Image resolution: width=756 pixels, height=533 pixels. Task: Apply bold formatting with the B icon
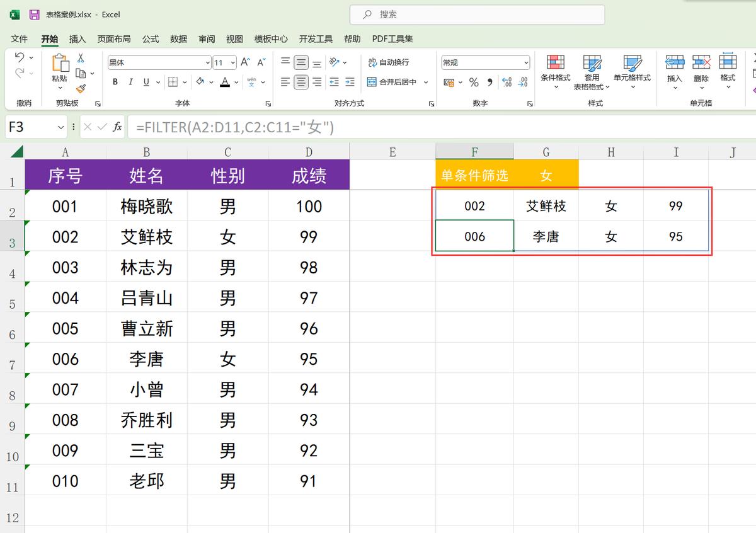click(x=115, y=82)
